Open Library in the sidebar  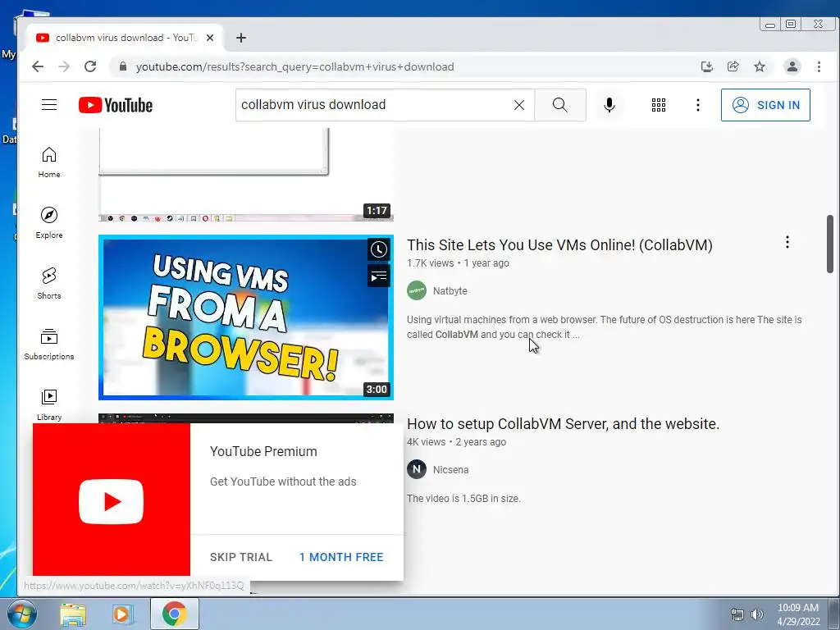49,404
